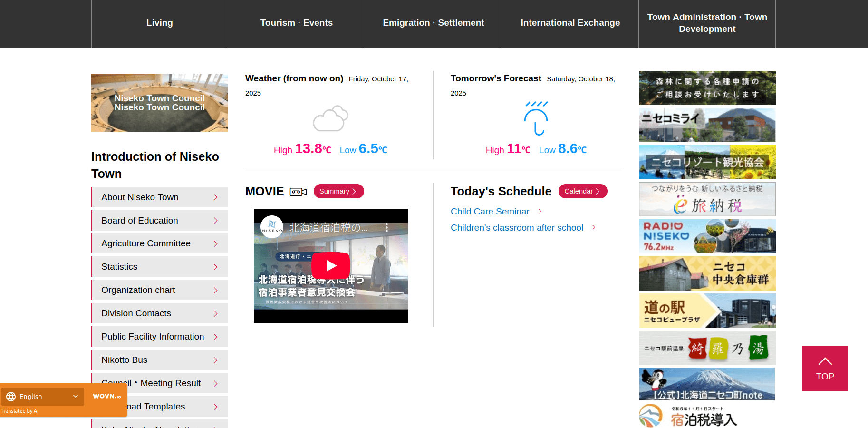Open the Calendar button for Today's Schedule
This screenshot has height=428, width=868.
tap(582, 191)
